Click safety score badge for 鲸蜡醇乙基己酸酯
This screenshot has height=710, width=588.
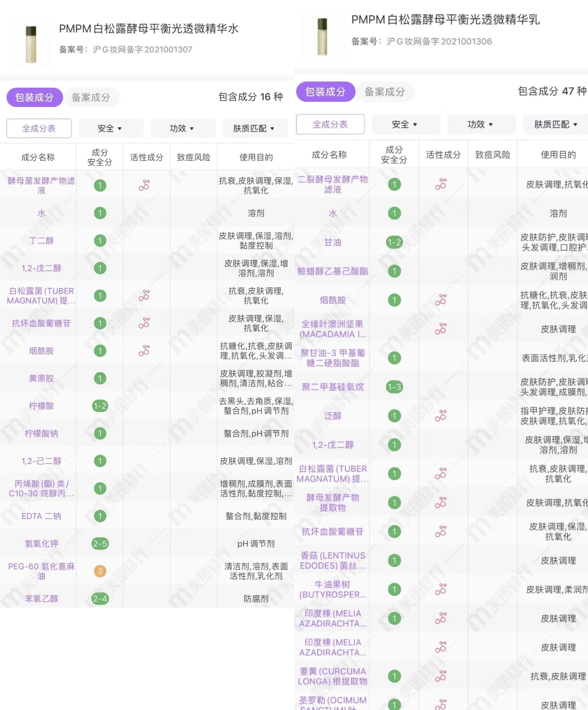coord(394,271)
